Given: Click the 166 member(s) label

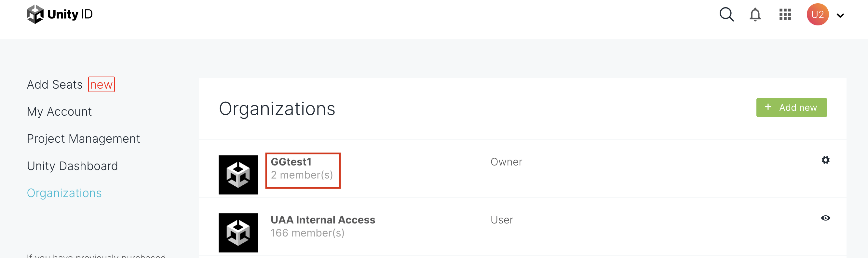Looking at the screenshot, I should pyautogui.click(x=308, y=233).
